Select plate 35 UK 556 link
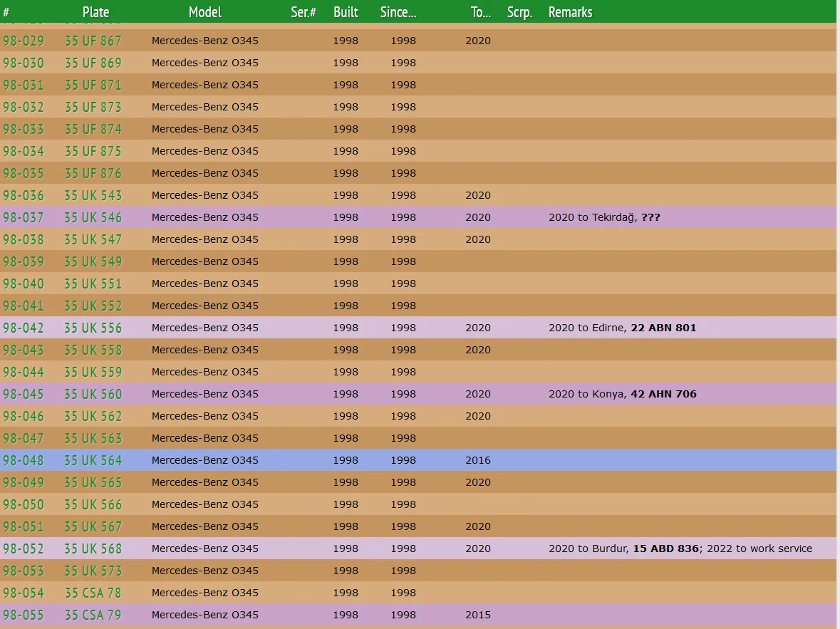 point(93,328)
